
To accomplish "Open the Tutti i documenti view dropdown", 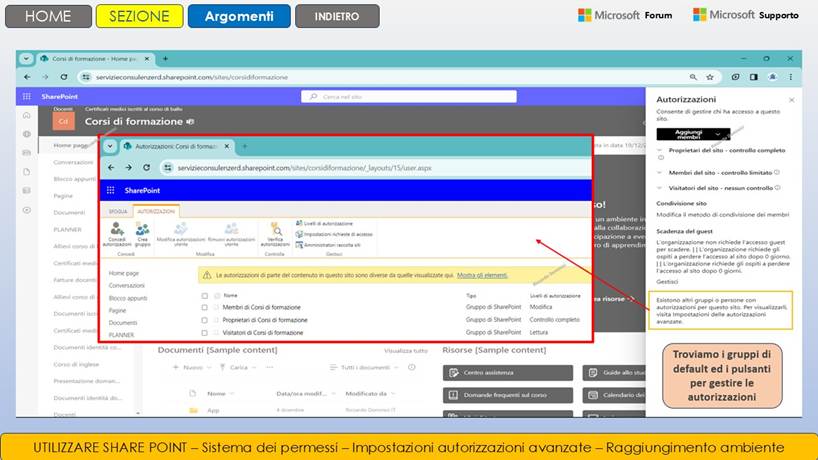I will point(363,368).
